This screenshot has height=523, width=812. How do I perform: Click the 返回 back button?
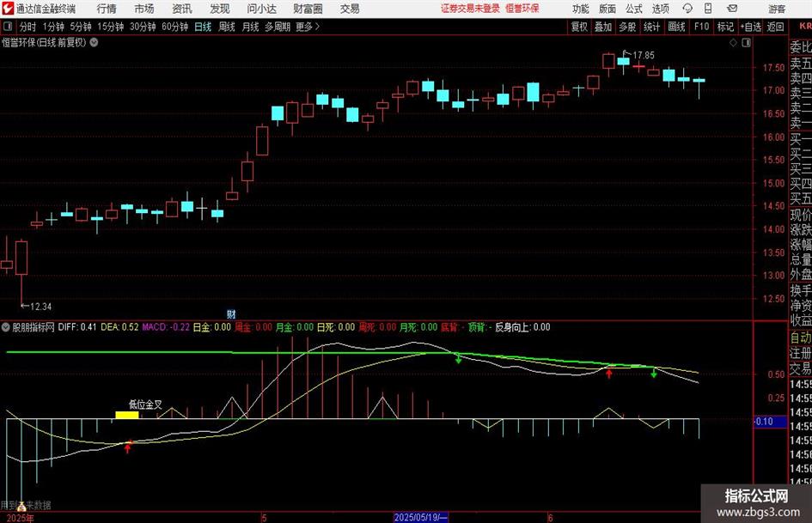coord(775,27)
